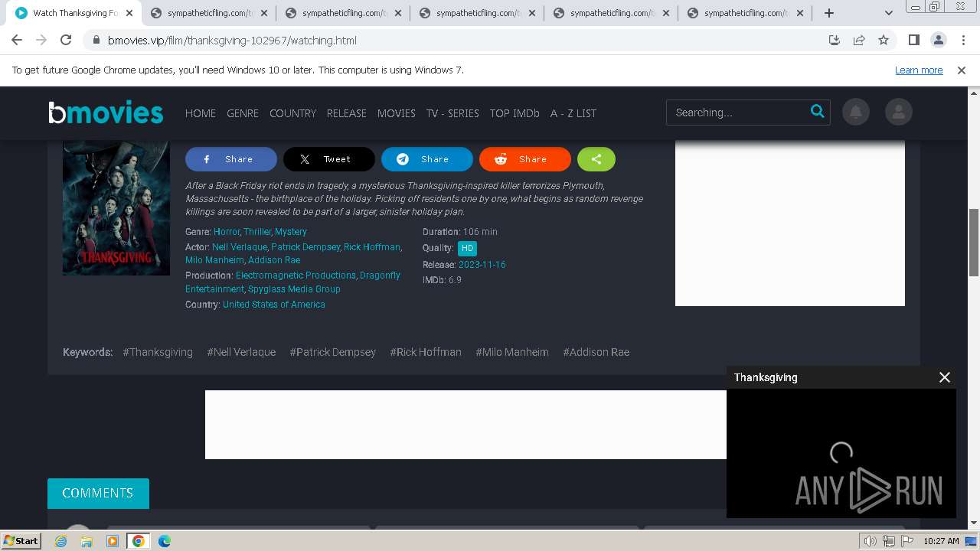The width and height of the screenshot is (980, 551).
Task: Open the #Milo Manheim keyword
Action: point(512,352)
